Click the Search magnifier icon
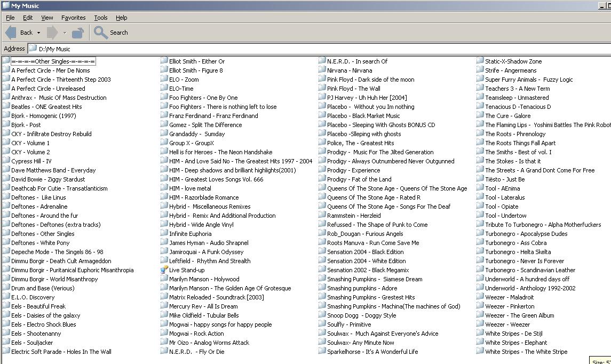Image resolution: width=611 pixels, height=364 pixels. [x=100, y=33]
